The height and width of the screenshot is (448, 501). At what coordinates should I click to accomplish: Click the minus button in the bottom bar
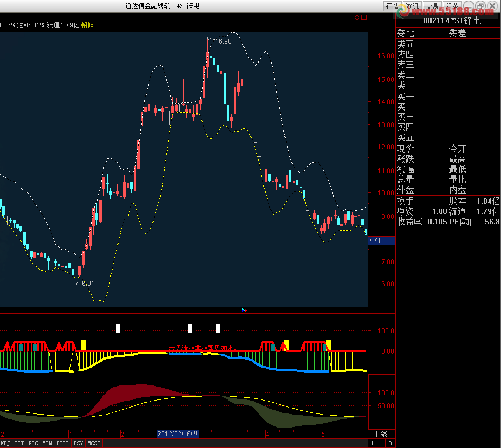coord(381,443)
